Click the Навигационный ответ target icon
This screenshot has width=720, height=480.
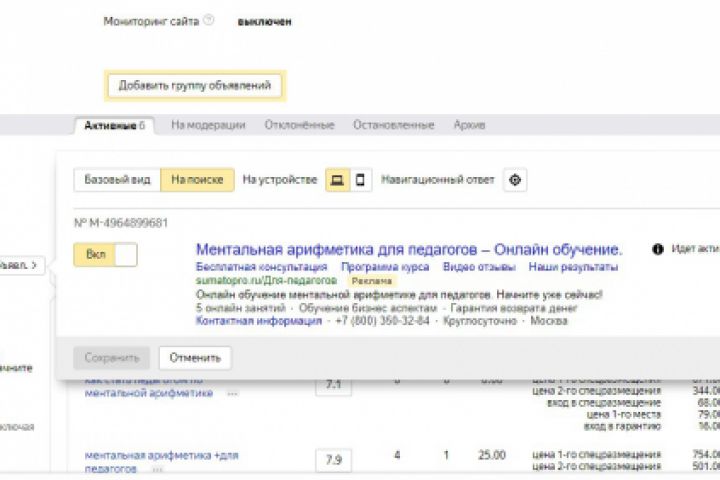[515, 180]
